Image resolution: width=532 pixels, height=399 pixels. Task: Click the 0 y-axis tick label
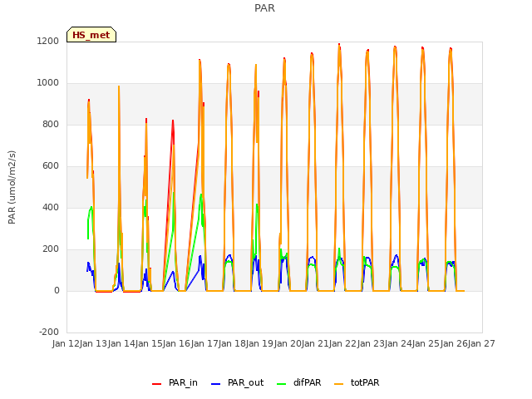point(57,290)
